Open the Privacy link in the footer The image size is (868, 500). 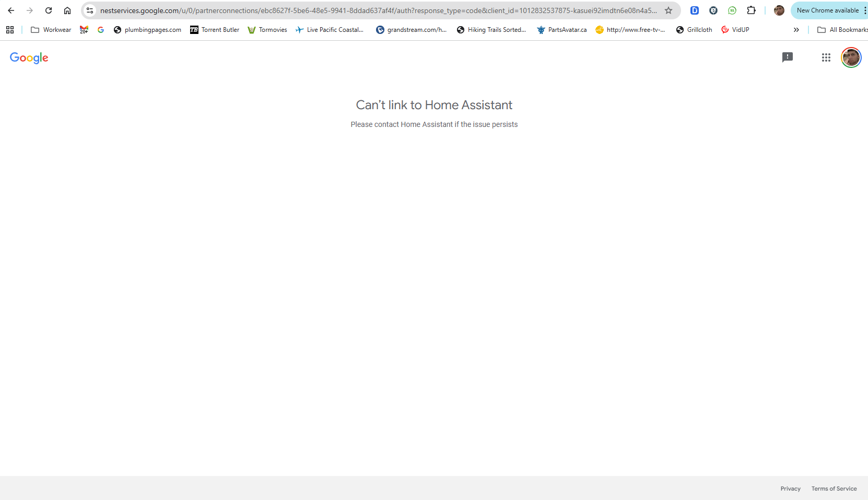tap(791, 489)
